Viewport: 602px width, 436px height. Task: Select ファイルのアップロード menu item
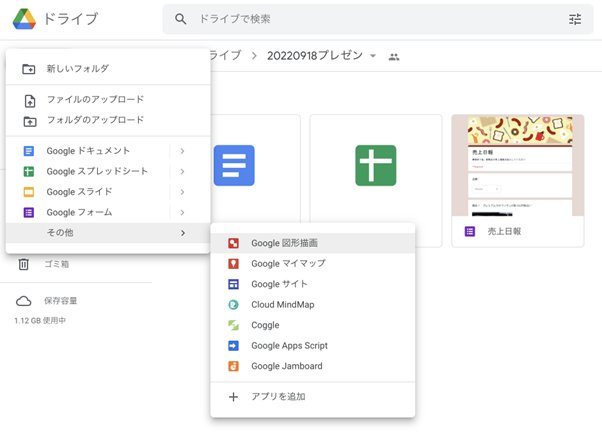[x=108, y=99]
